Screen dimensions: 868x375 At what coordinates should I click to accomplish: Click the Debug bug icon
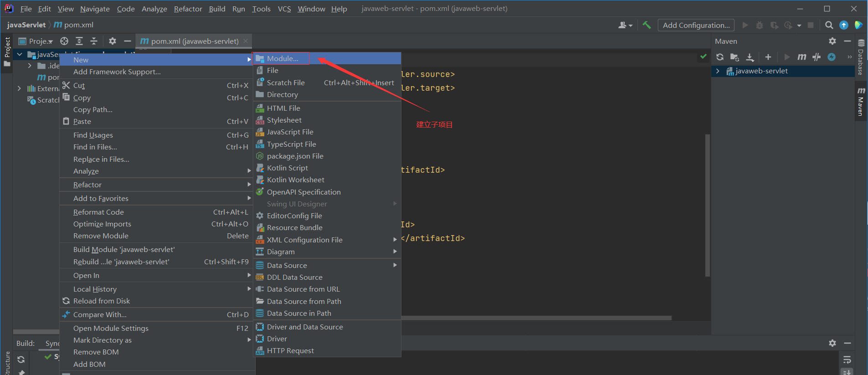click(760, 25)
